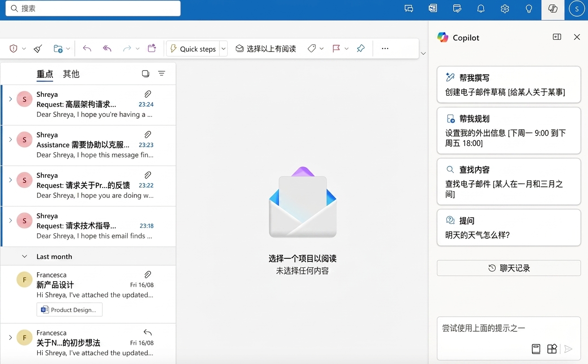This screenshot has width=588, height=364.
Task: Click the meeting reply calendar icon
Action: (152, 48)
